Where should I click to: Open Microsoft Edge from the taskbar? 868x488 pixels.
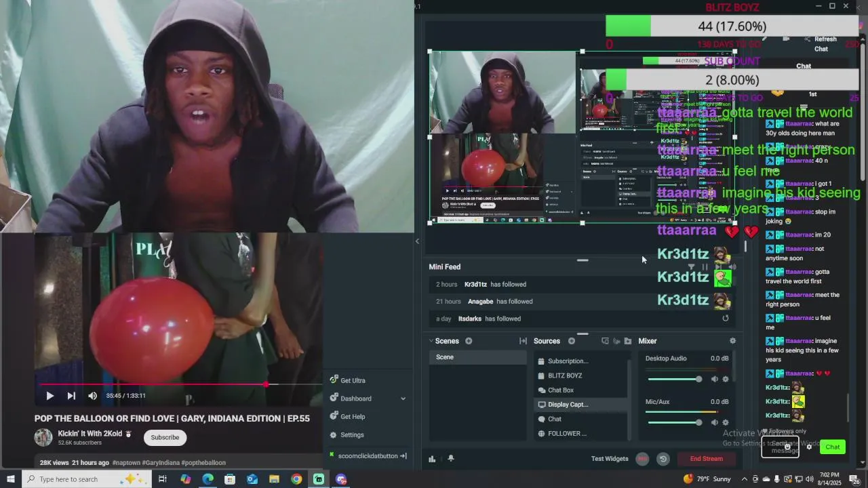click(x=208, y=479)
